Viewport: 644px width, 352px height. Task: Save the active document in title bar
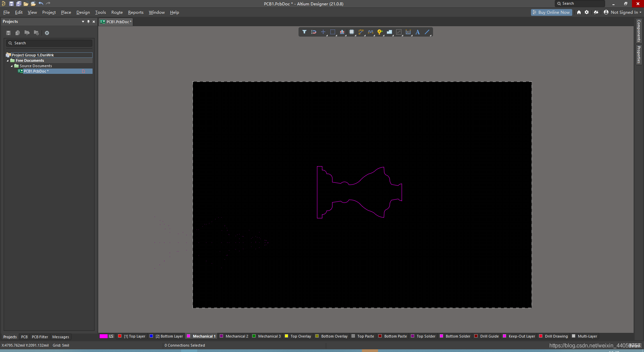(11, 4)
